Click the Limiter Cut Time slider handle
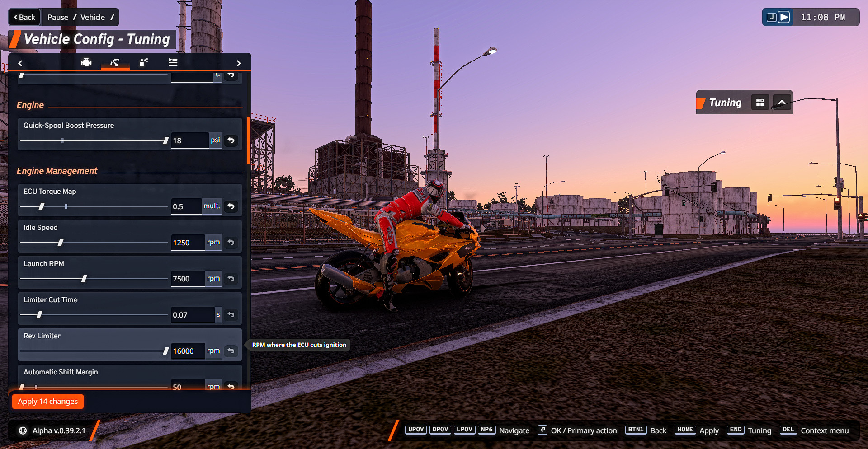Screen dimensions: 868x449 pyautogui.click(x=39, y=315)
